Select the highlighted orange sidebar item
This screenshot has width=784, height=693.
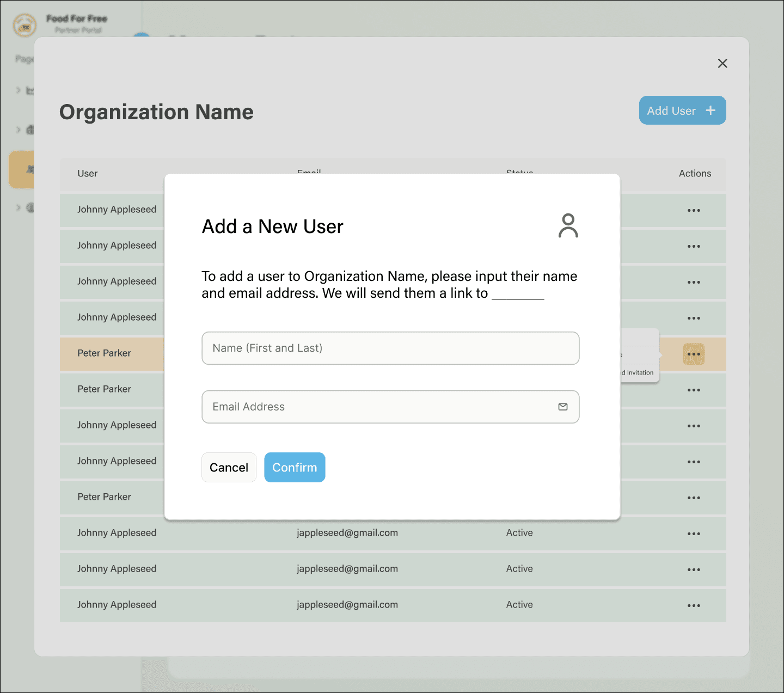tap(22, 170)
